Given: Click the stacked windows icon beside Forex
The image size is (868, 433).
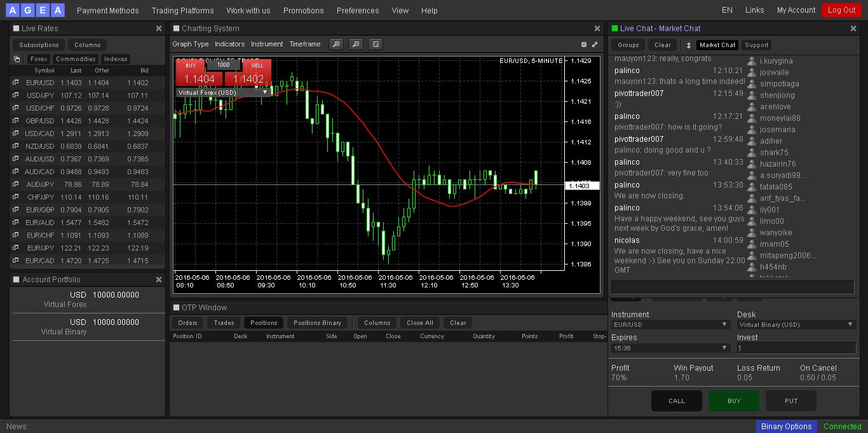Looking at the screenshot, I should [17, 59].
